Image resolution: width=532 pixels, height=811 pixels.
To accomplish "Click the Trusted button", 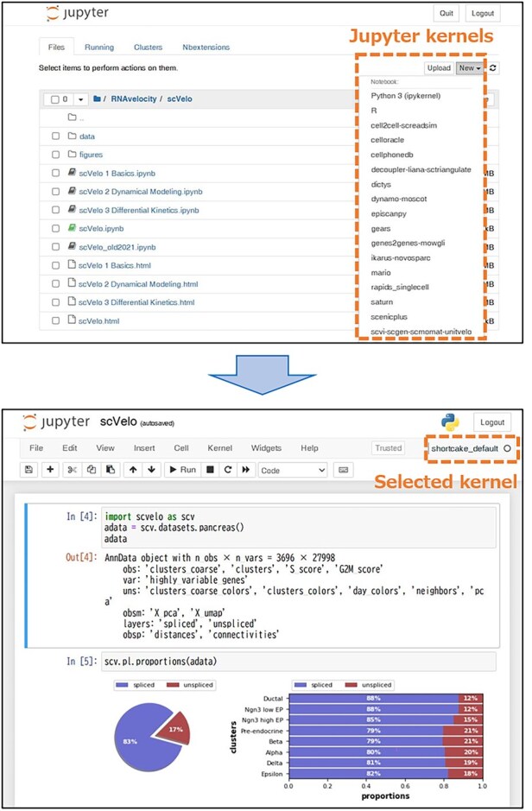I will tap(389, 448).
